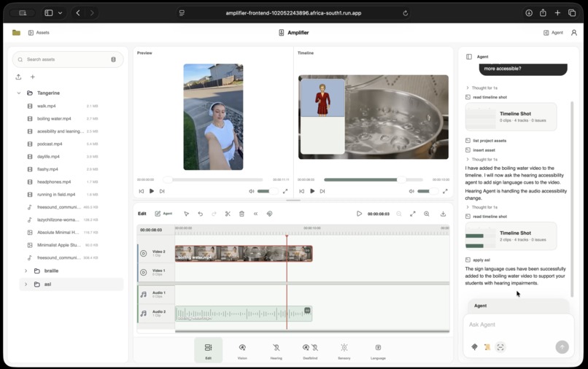Mute the Timeline player speaker icon
This screenshot has width=588, height=369.
(411, 191)
